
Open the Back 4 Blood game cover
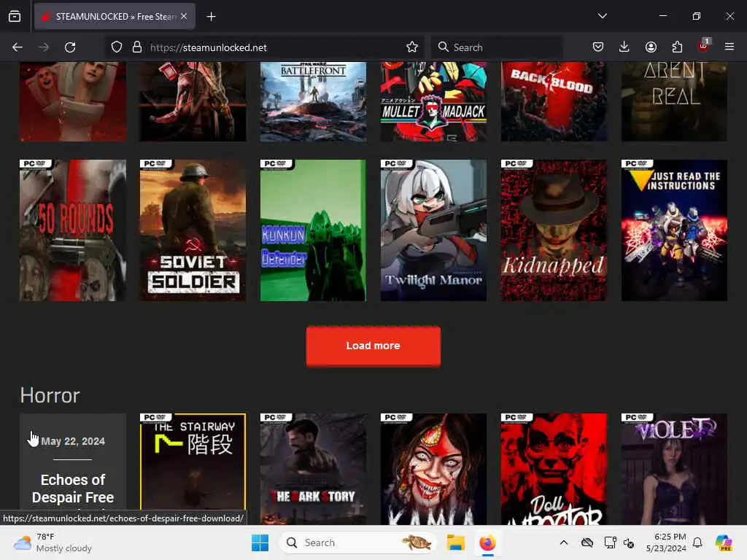coord(554,101)
